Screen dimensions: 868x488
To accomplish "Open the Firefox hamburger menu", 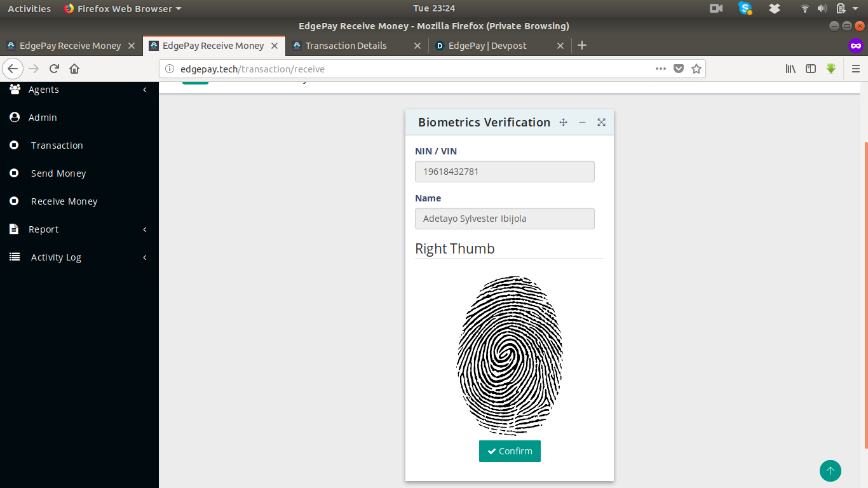I will 856,69.
